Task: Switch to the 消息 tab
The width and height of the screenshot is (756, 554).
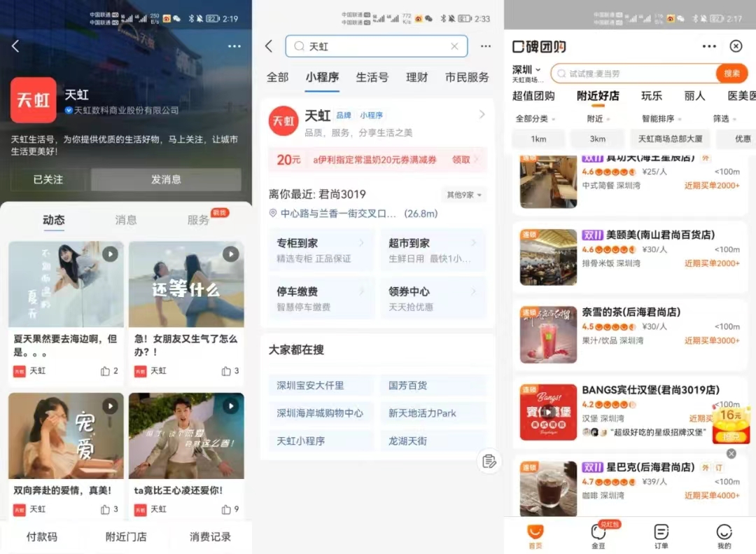Action: 126,220
